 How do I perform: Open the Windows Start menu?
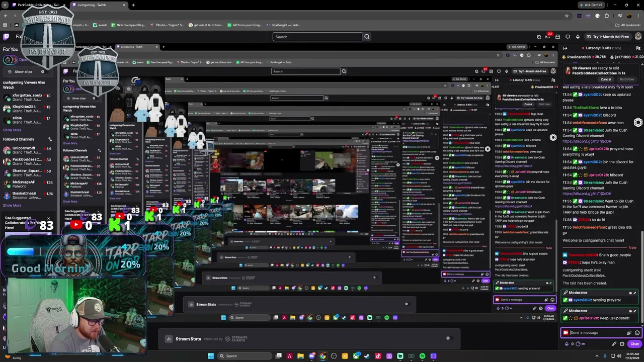point(211,356)
